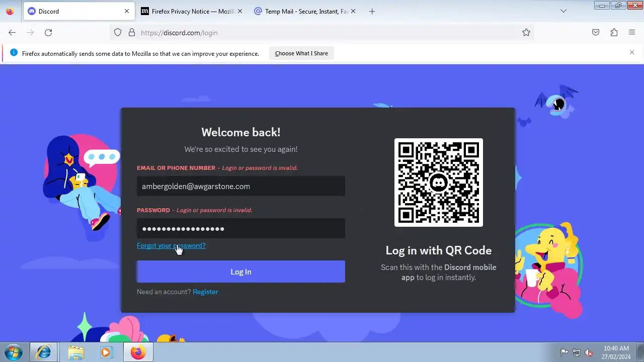Image resolution: width=644 pixels, height=362 pixels.
Task: Open the muted volume tray icon
Action: pyautogui.click(x=589, y=352)
